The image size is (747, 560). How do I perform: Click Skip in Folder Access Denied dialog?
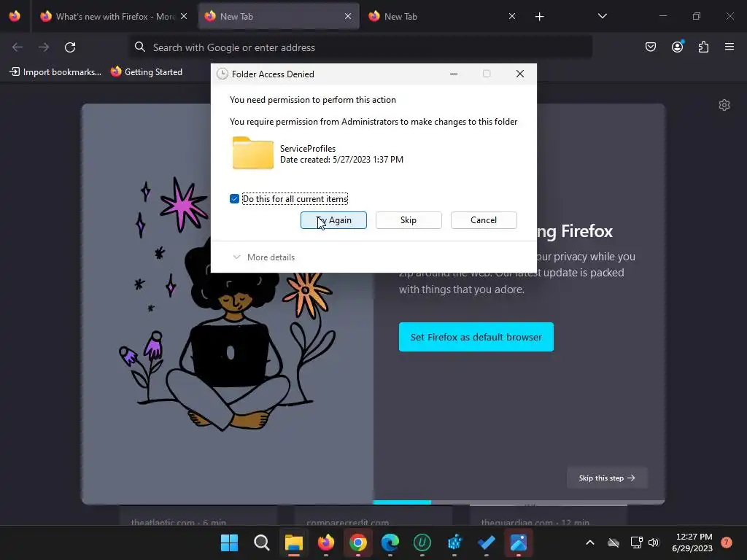[x=409, y=220]
